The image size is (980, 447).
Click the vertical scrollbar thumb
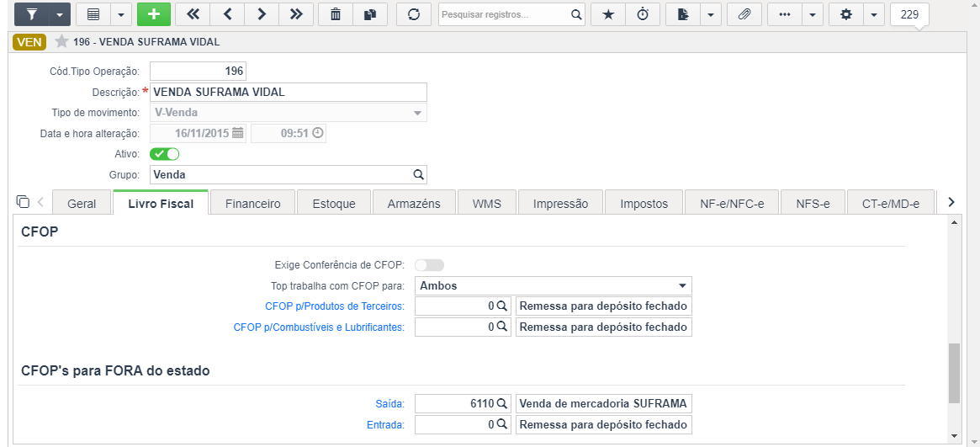[x=954, y=373]
